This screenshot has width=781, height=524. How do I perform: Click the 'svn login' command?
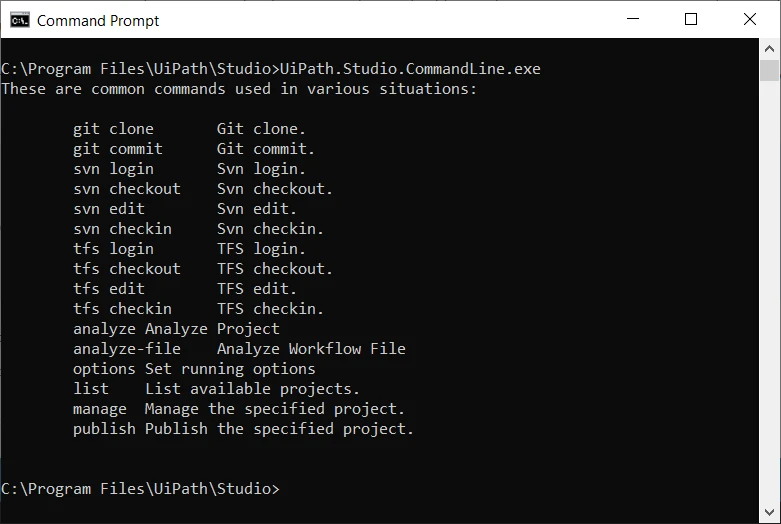click(113, 169)
